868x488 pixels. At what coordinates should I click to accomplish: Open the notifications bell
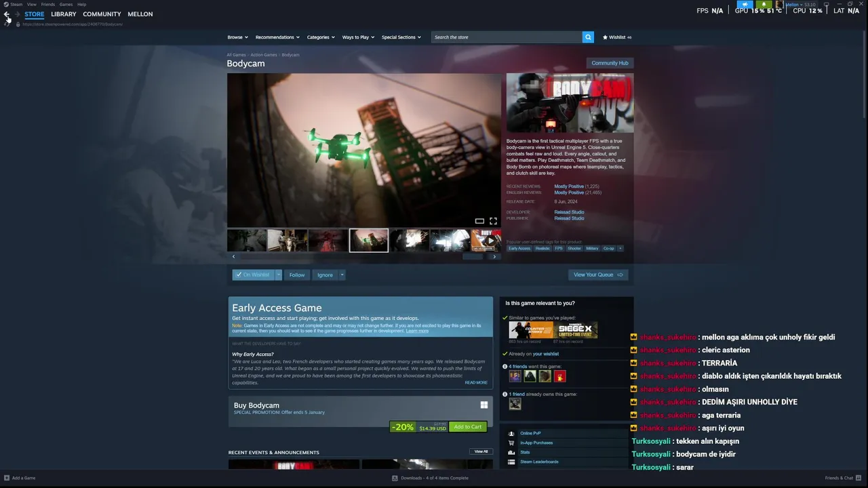(764, 5)
